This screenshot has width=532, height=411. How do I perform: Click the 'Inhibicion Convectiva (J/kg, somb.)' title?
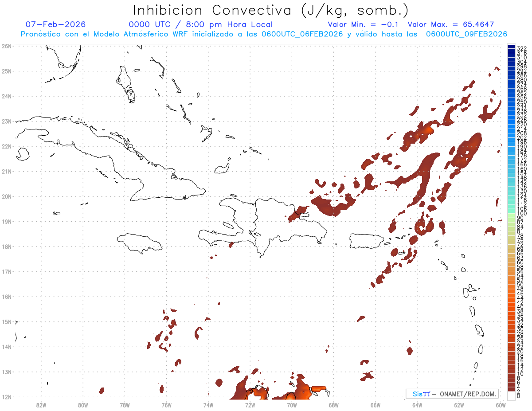pyautogui.click(x=271, y=10)
